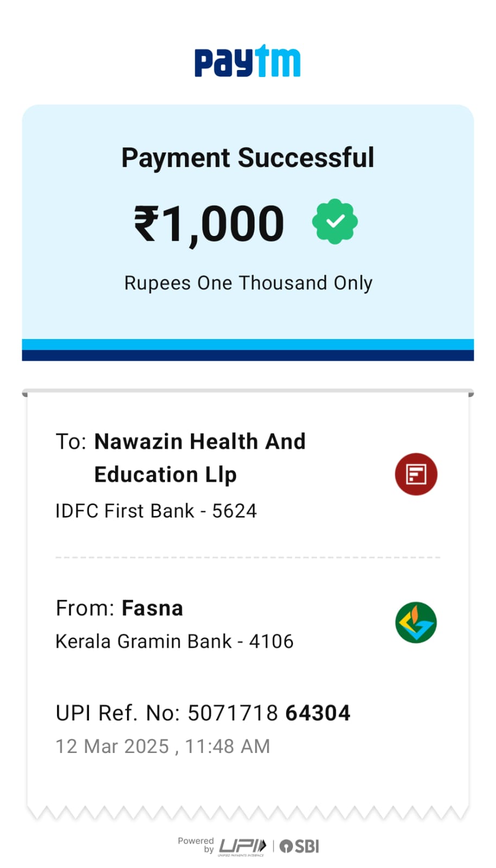Click Kerala Gramin Bank - 4106 account text
The height and width of the screenshot is (868, 496).
pyautogui.click(x=174, y=641)
